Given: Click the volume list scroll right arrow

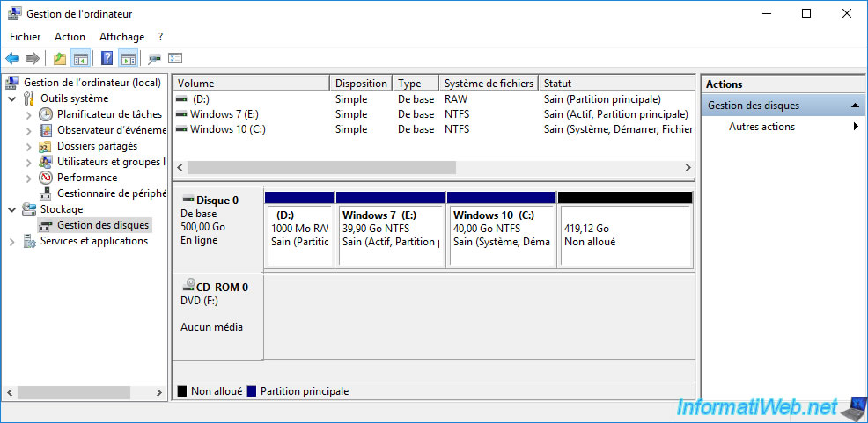Looking at the screenshot, I should [688, 167].
